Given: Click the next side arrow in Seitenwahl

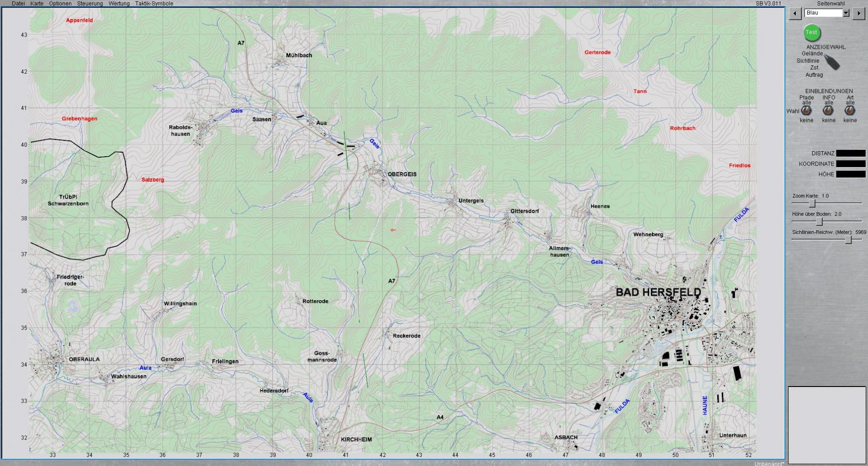Looking at the screenshot, I should [x=859, y=13].
